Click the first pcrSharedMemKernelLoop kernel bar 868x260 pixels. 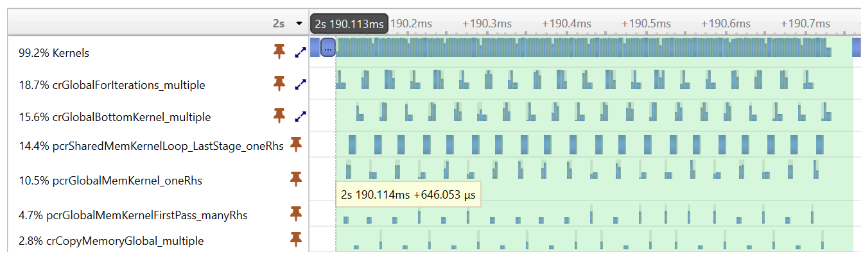352,144
